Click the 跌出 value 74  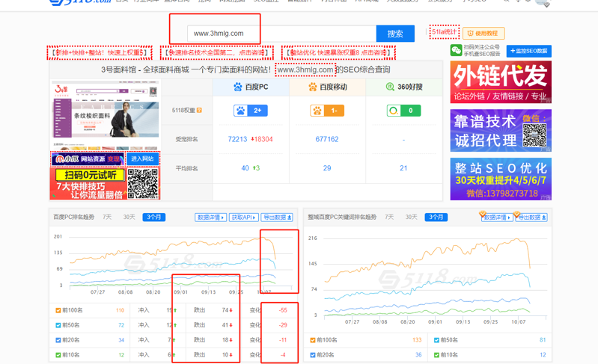tap(225, 310)
